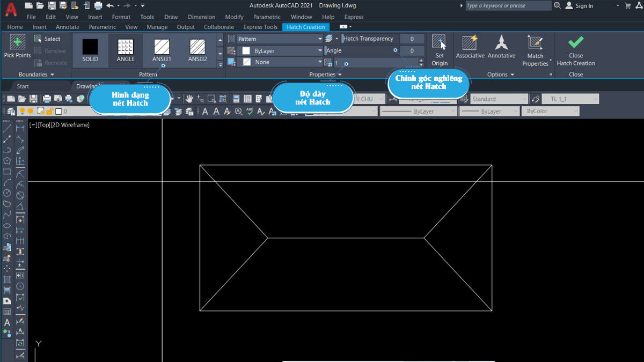Click the search keyword input field
644x362 pixels.
tap(508, 6)
